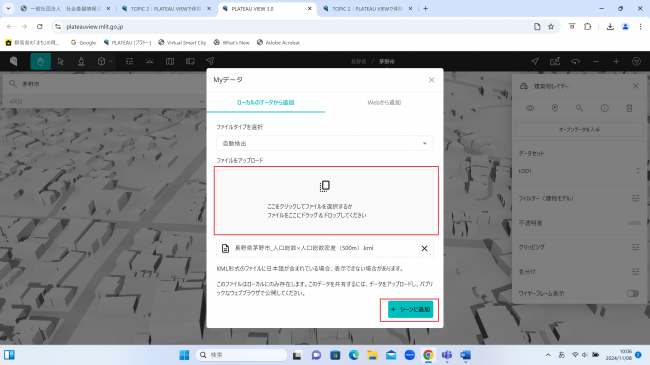Open the tab search chevron in browser
This screenshot has width=650, height=365.
(8, 8)
